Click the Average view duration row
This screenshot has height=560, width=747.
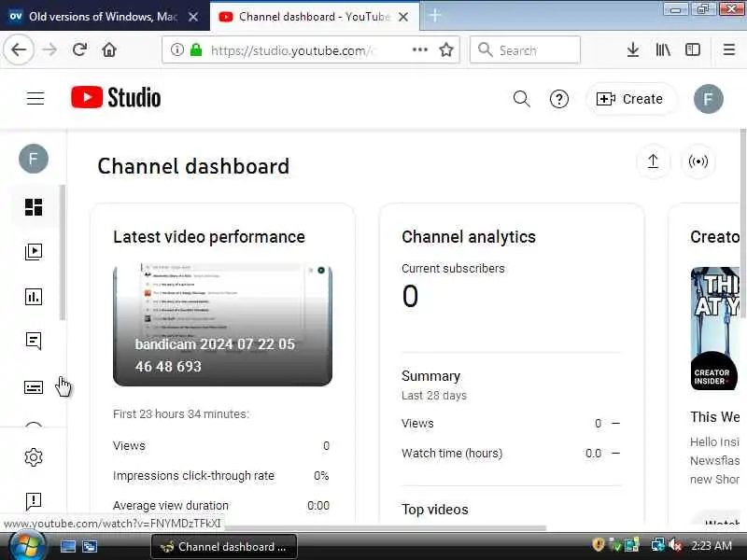(221, 505)
